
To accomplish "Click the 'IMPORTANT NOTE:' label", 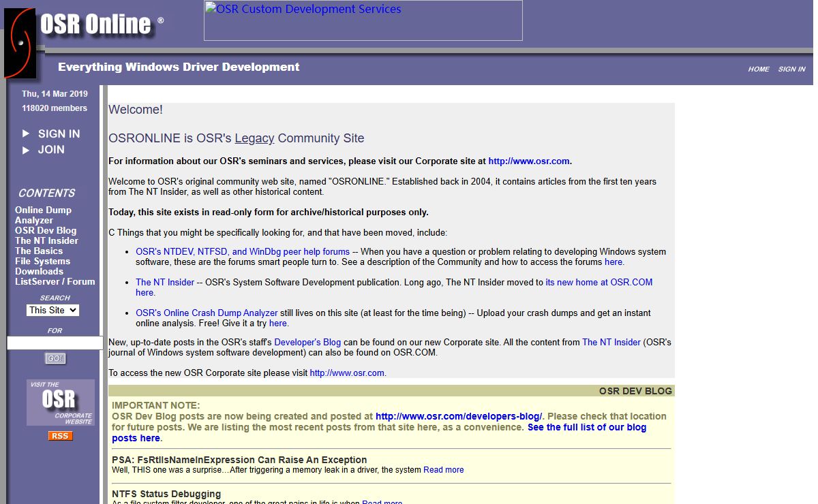I will point(156,405).
